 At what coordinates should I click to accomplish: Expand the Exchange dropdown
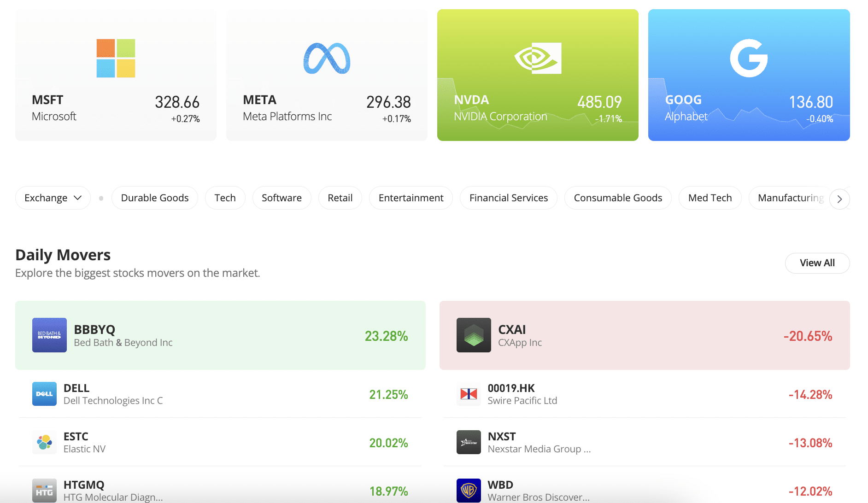coord(53,198)
